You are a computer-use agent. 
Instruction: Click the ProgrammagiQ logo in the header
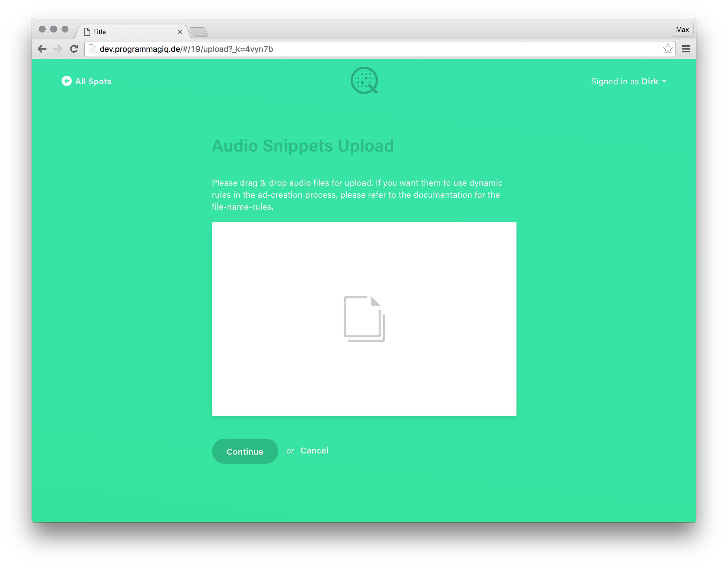(x=364, y=80)
